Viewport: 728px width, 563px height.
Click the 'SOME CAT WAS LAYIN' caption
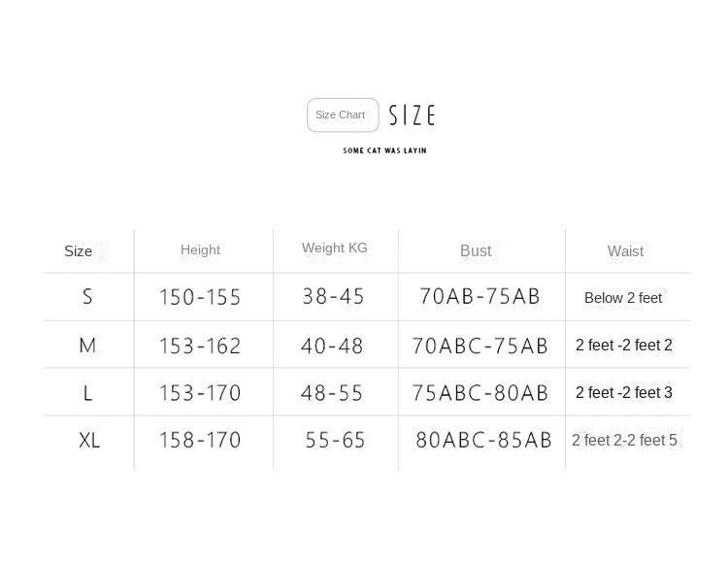point(384,150)
